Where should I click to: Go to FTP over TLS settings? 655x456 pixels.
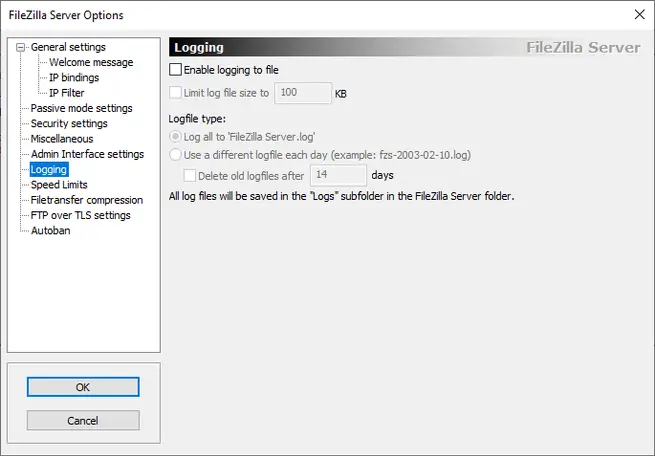[x=80, y=215]
